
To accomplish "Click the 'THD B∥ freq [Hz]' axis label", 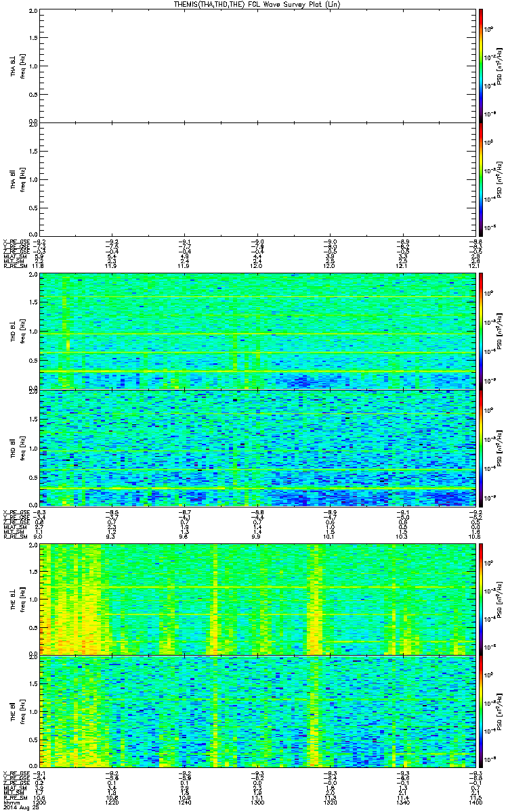I will pyautogui.click(x=17, y=448).
